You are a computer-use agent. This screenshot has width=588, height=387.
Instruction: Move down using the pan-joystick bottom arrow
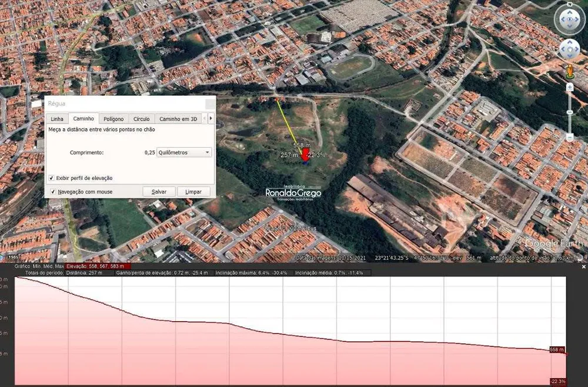tap(570, 56)
